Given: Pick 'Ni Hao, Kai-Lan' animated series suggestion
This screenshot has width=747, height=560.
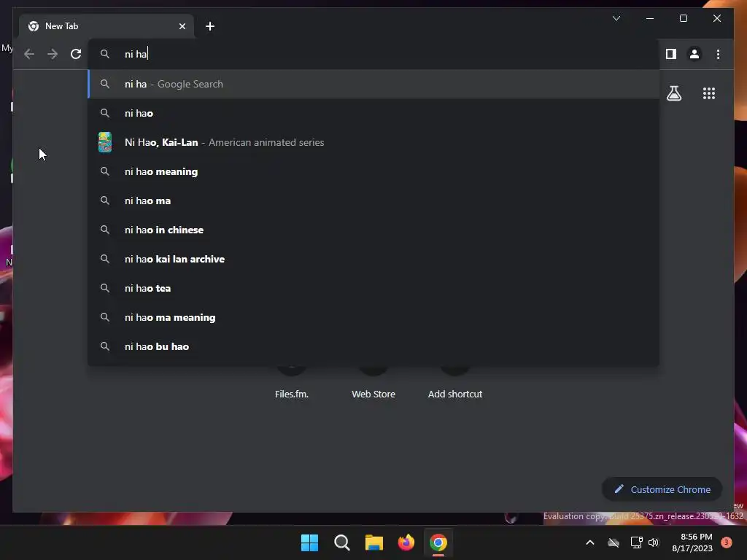Looking at the screenshot, I should pyautogui.click(x=373, y=142).
